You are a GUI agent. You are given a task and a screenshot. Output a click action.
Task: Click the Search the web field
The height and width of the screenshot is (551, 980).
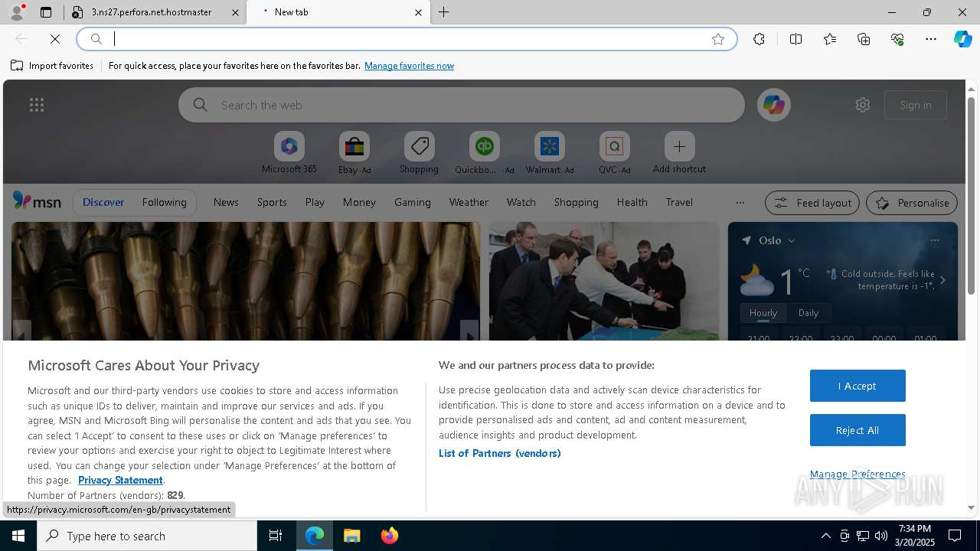tap(461, 105)
